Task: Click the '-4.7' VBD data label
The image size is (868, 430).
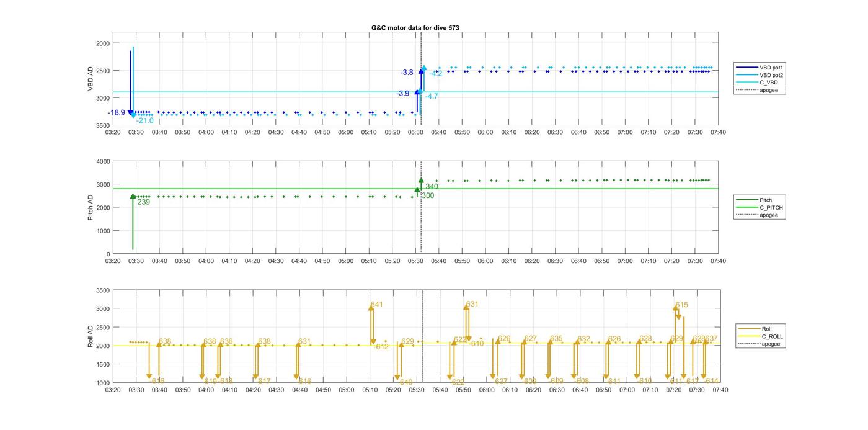Action: click(432, 96)
